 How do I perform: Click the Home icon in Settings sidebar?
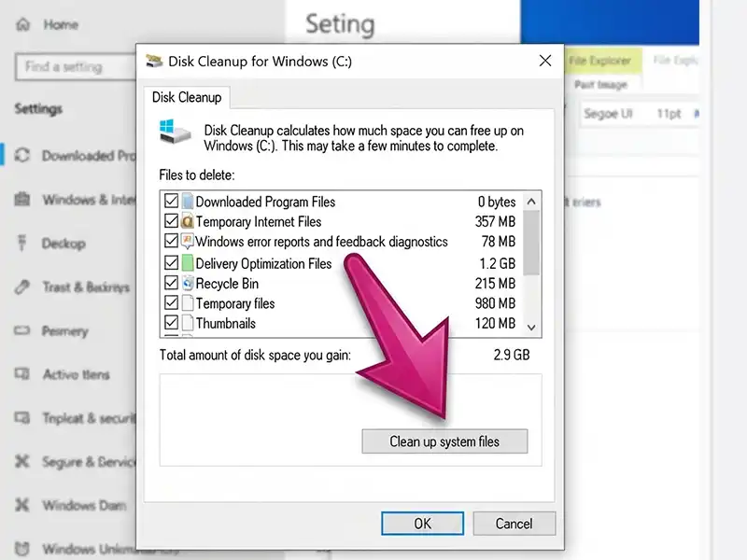pos(22,24)
